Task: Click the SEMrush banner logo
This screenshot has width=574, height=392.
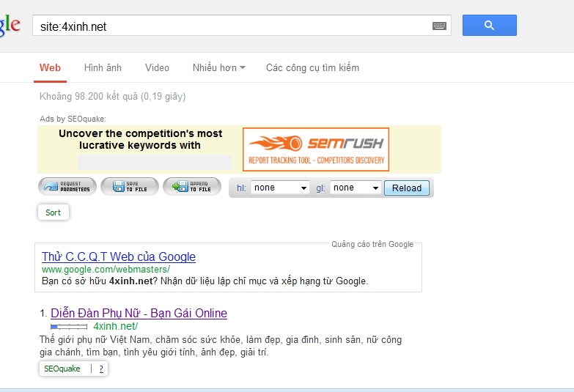Action: point(315,149)
